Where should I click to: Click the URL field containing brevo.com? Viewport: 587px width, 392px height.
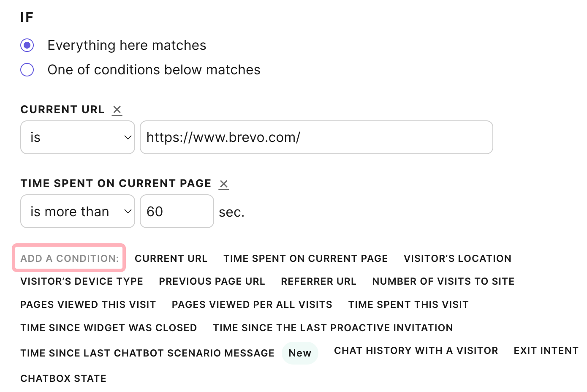[x=316, y=137]
